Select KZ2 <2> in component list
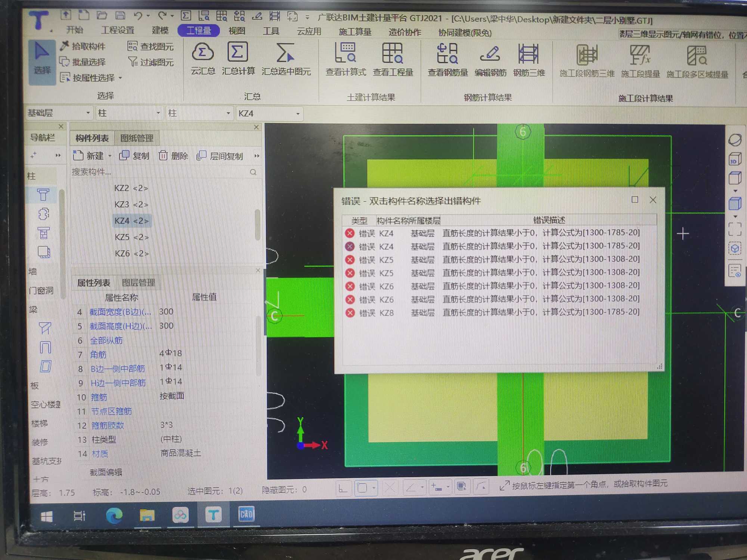 point(131,188)
